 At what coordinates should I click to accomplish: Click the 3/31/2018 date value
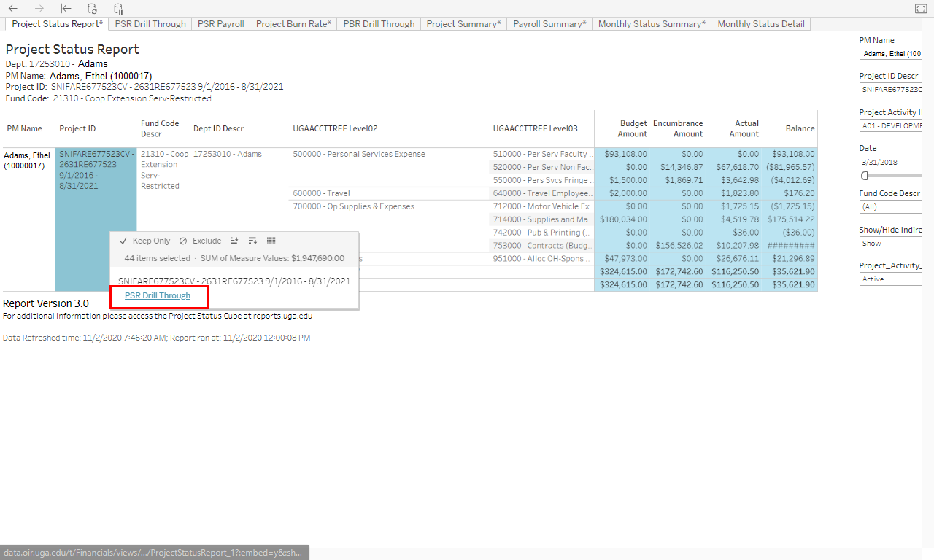tap(879, 162)
